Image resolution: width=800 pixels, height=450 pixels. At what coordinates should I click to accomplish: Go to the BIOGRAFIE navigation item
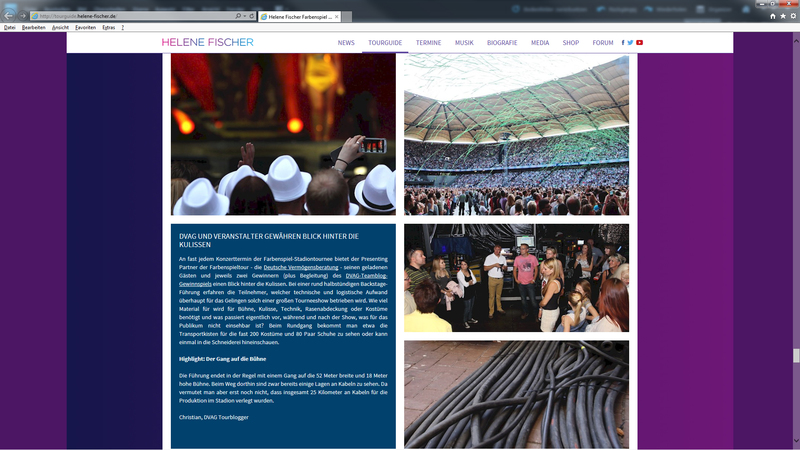(x=502, y=43)
